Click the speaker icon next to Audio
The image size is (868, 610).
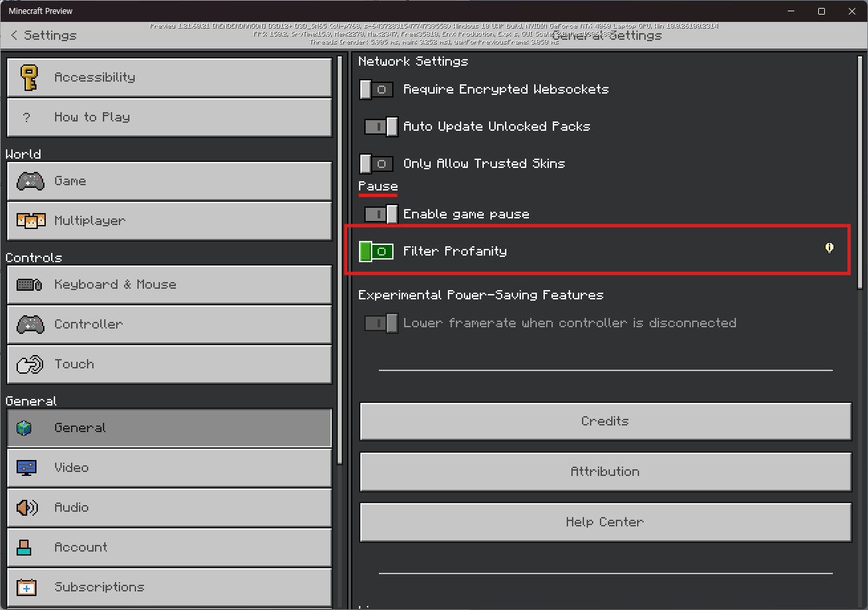point(27,507)
